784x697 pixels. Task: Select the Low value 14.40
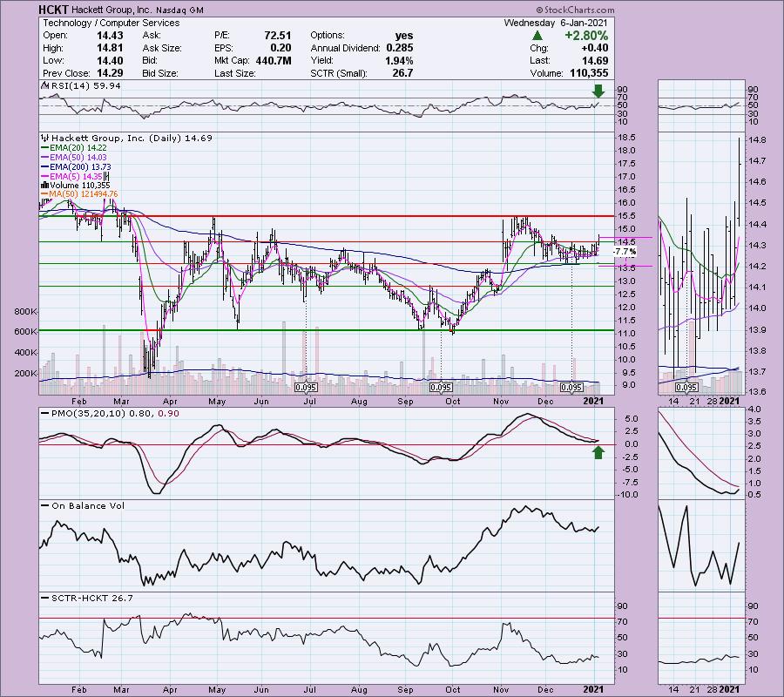tap(110, 60)
